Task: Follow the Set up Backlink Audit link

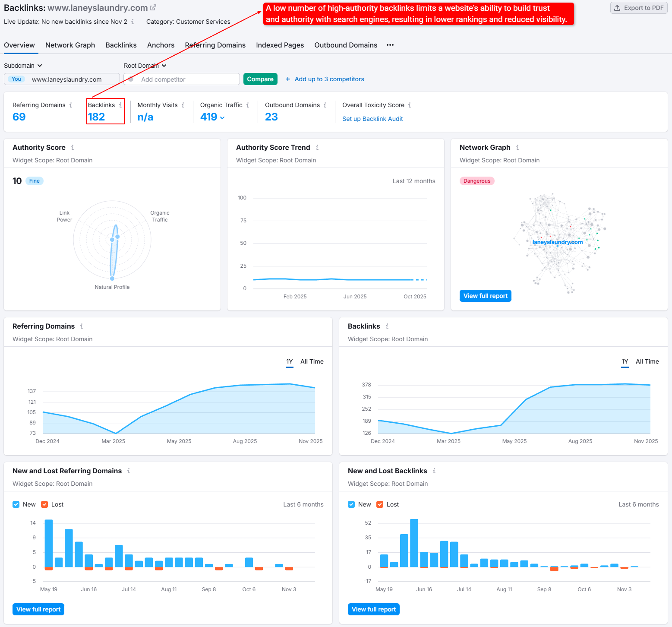Action: pyautogui.click(x=372, y=119)
